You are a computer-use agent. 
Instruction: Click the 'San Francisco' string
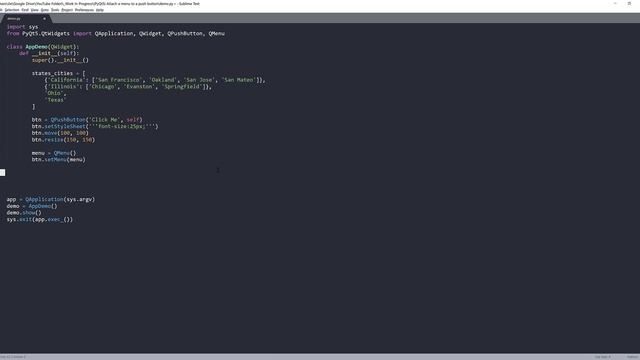[x=118, y=80]
